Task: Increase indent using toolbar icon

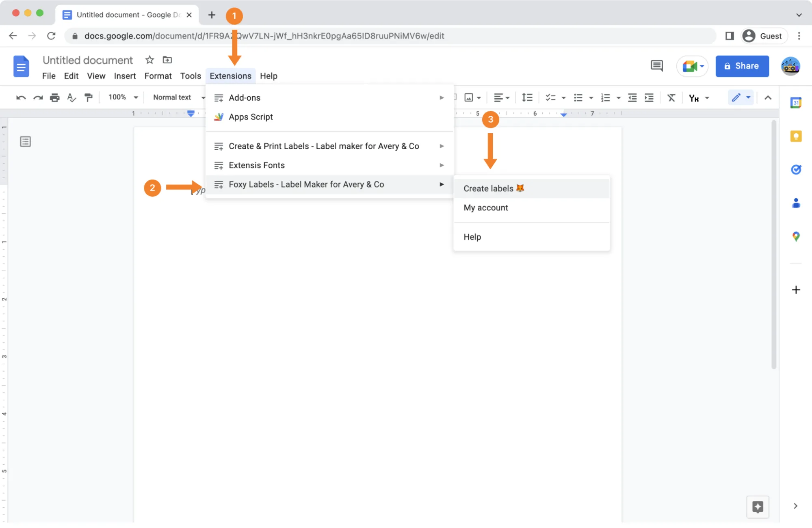Action: [x=649, y=97]
